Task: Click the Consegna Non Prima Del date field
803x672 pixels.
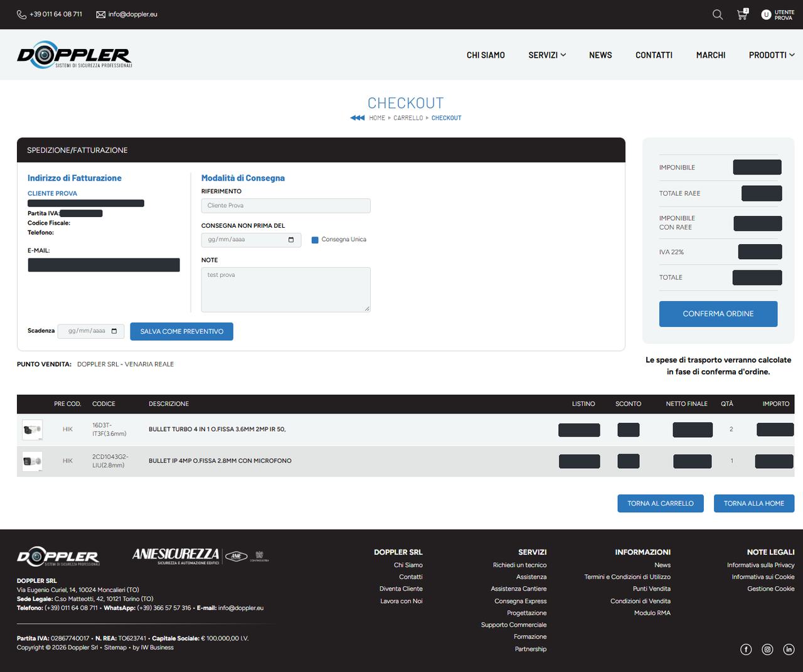Action: (251, 240)
